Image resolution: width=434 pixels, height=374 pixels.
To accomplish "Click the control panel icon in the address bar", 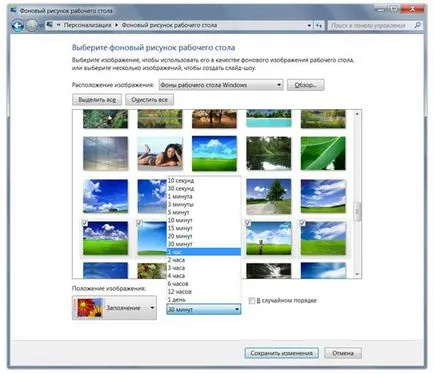I will click(x=50, y=25).
